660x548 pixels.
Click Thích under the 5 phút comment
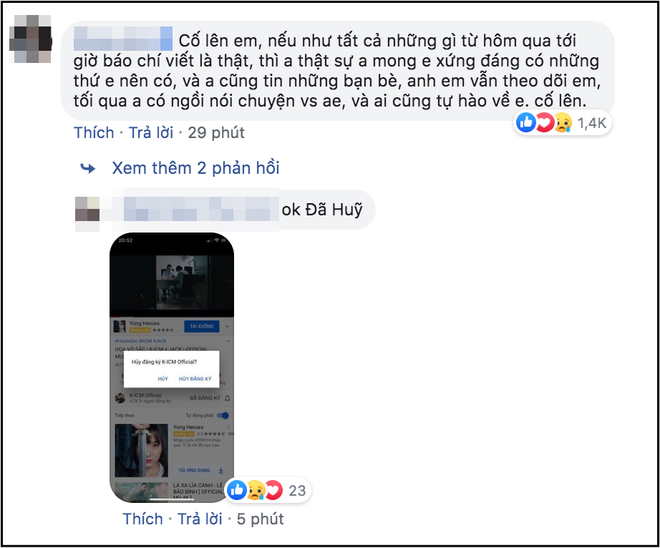click(x=143, y=519)
